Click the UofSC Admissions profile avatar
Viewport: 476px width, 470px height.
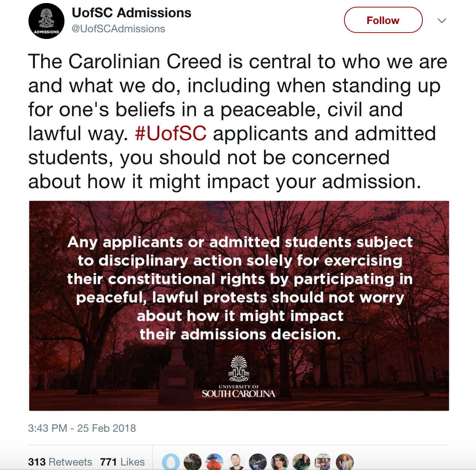click(x=46, y=21)
